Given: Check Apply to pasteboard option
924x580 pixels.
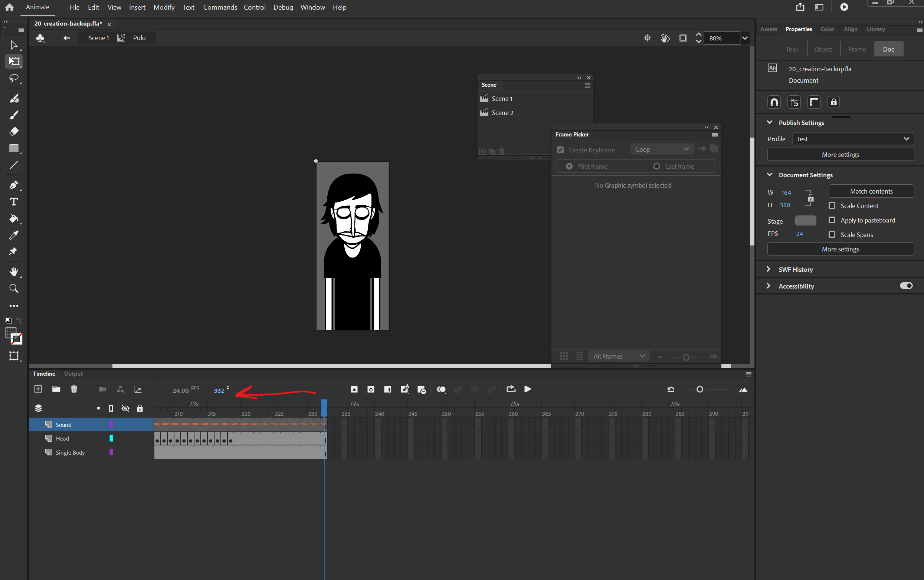Looking at the screenshot, I should point(832,220).
